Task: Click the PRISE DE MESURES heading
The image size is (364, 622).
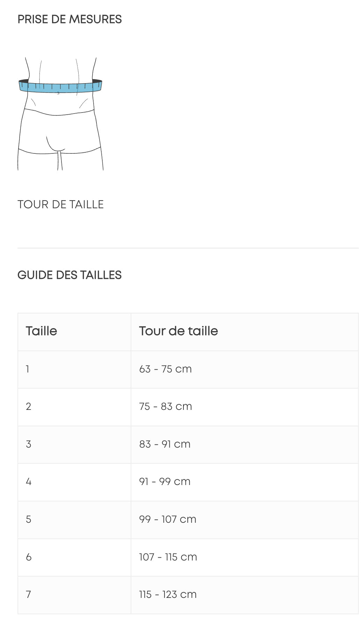Action: tap(70, 19)
